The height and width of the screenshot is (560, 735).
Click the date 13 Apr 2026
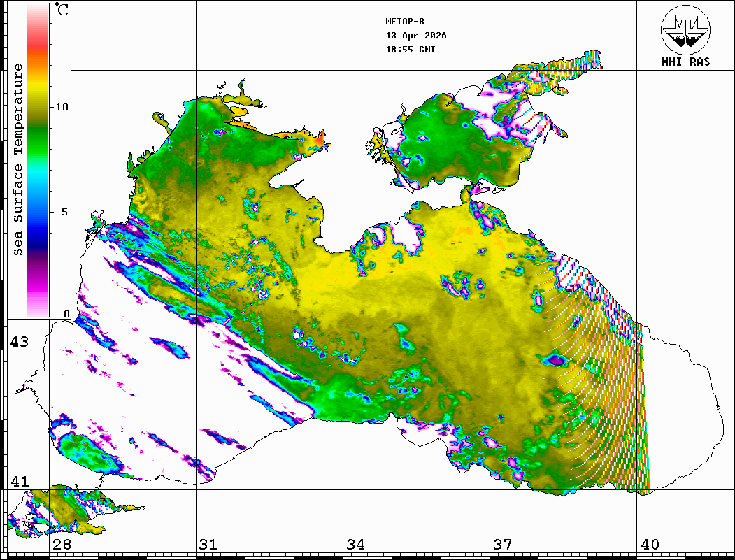tap(416, 36)
